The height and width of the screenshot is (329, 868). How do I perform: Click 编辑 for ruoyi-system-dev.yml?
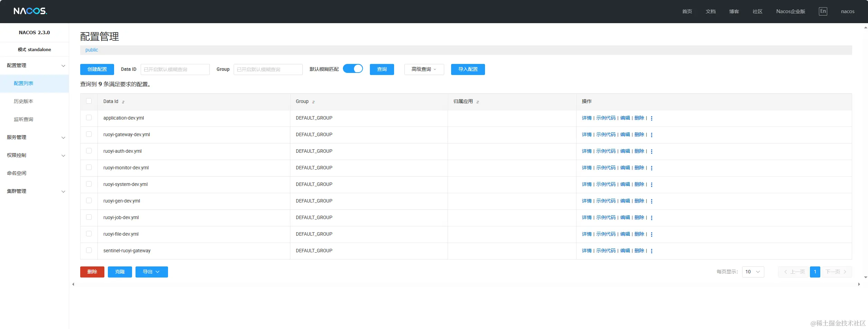pos(625,185)
